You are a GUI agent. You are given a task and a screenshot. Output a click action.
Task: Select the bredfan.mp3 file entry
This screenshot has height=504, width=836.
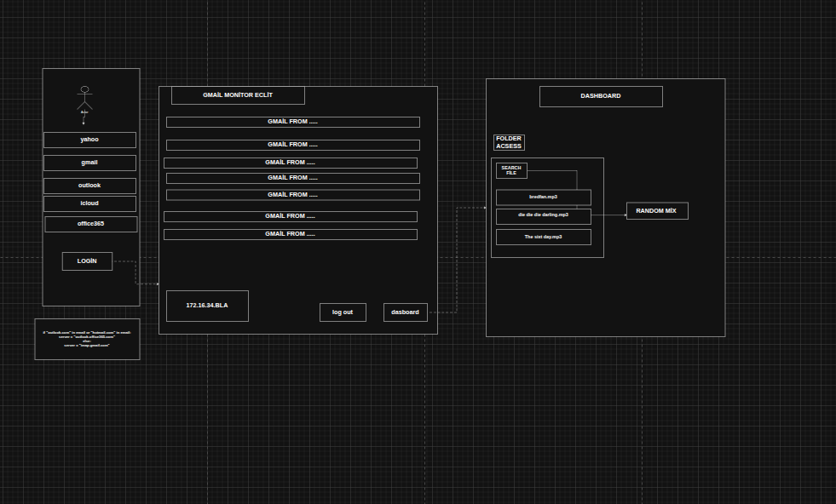click(x=544, y=198)
